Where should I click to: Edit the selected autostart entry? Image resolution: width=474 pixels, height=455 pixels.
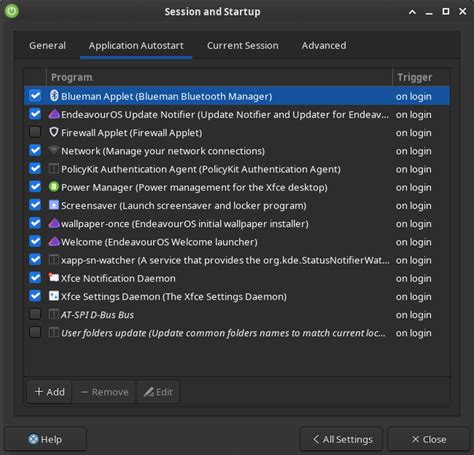158,392
